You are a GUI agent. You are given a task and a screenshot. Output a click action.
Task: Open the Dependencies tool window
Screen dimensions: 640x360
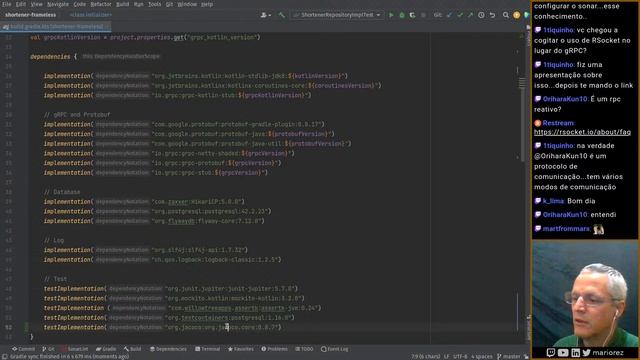pyautogui.click(x=168, y=349)
